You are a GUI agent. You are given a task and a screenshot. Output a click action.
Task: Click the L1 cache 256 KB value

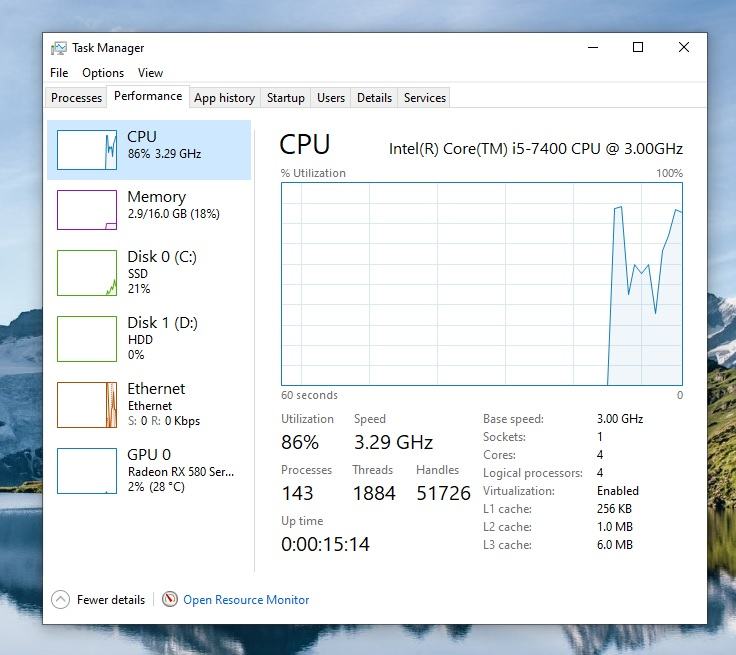pyautogui.click(x=614, y=509)
